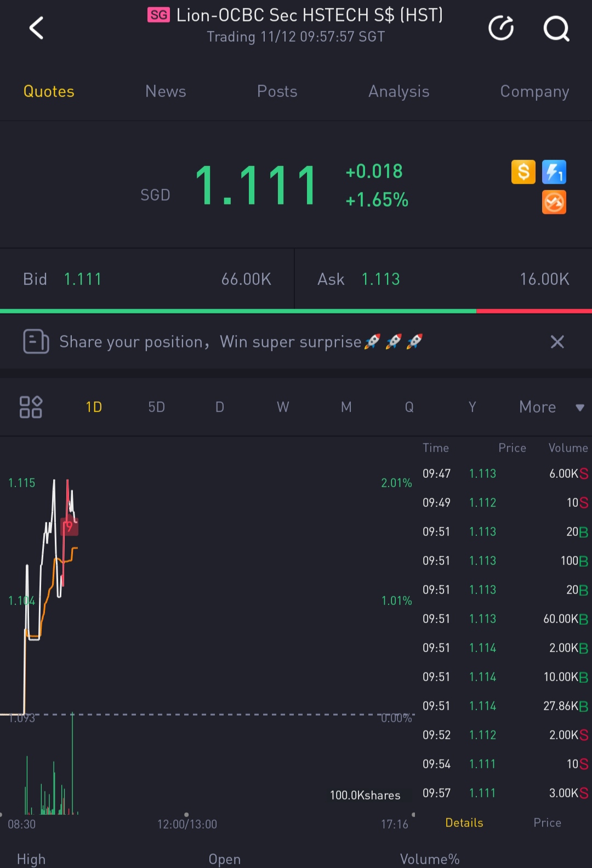Tap the Ask price 1.113
Viewport: 592px width, 868px height.
(380, 279)
